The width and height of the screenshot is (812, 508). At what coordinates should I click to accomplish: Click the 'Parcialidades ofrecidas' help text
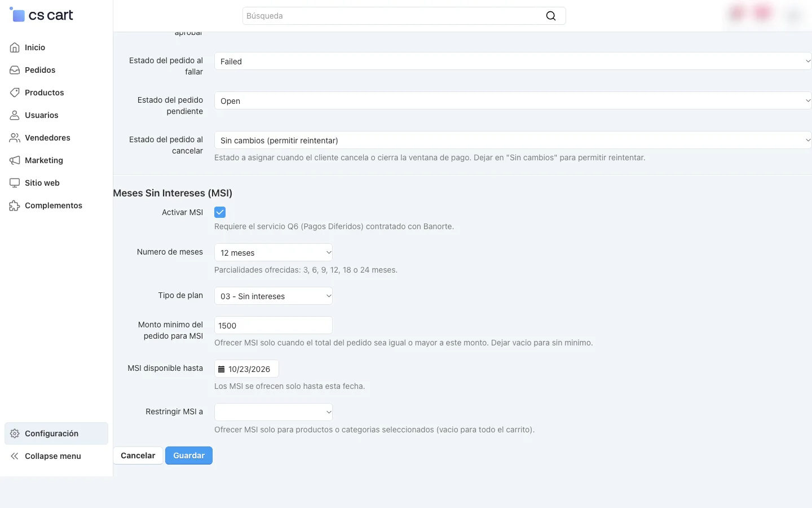306,270
